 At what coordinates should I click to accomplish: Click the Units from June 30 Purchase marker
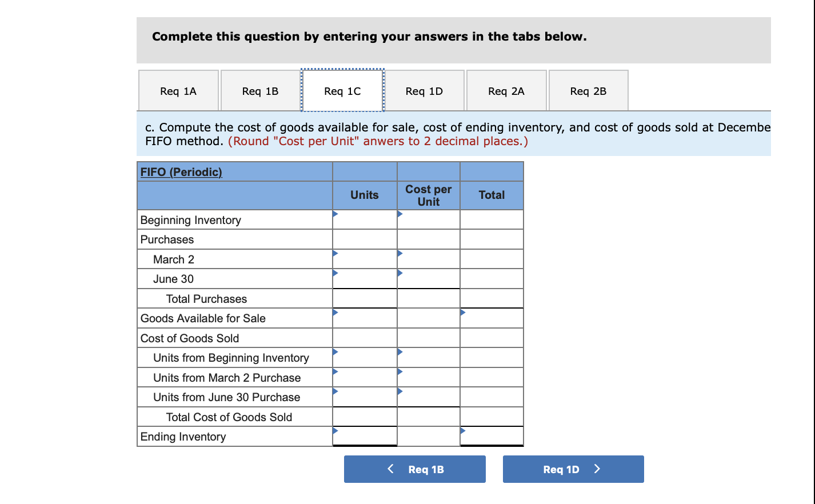(x=335, y=391)
